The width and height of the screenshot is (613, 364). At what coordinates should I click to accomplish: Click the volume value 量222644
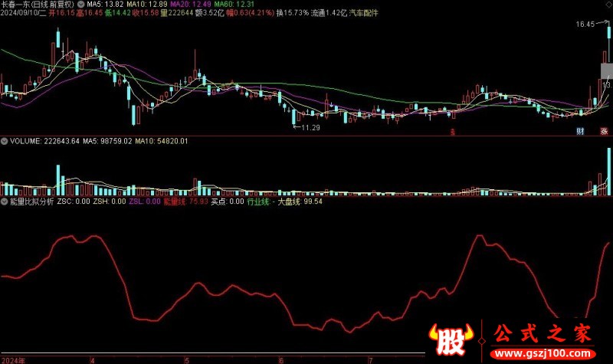tap(177, 13)
